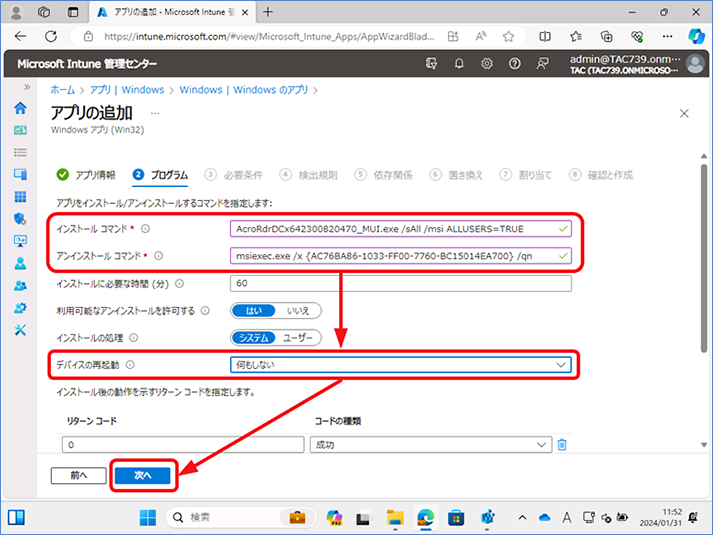Open the ellipsis menu beside アプリの追加
The width and height of the screenshot is (713, 535).
[155, 113]
